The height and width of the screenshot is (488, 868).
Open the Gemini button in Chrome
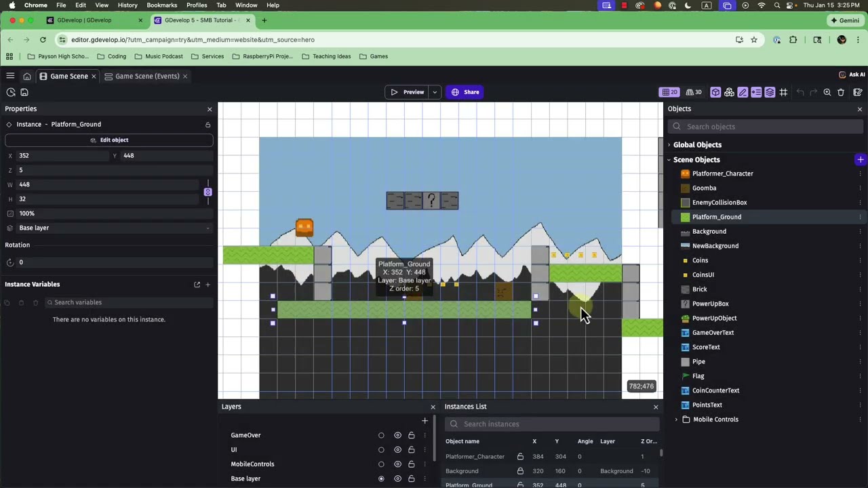click(x=845, y=20)
